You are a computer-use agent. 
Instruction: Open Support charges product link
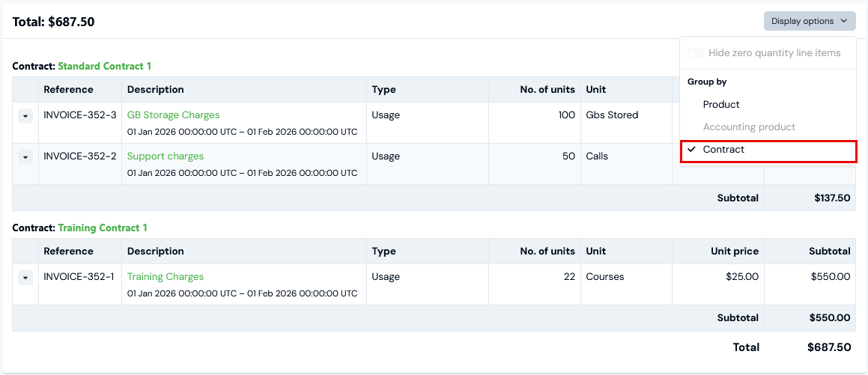pos(166,156)
